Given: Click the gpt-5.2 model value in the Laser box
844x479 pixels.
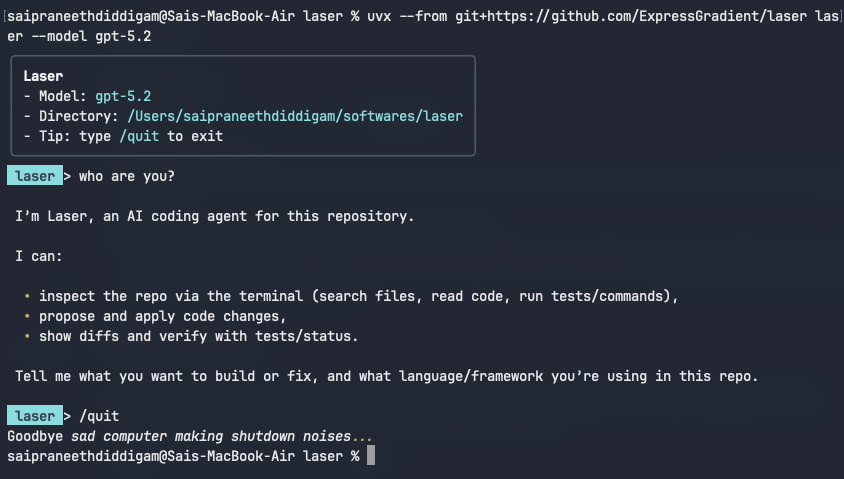Looking at the screenshot, I should tap(123, 96).
